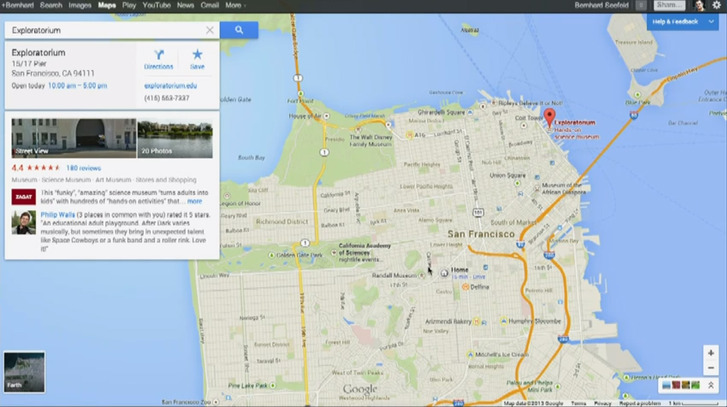Open the More menu in top bar
The image size is (727, 407).
pos(235,6)
